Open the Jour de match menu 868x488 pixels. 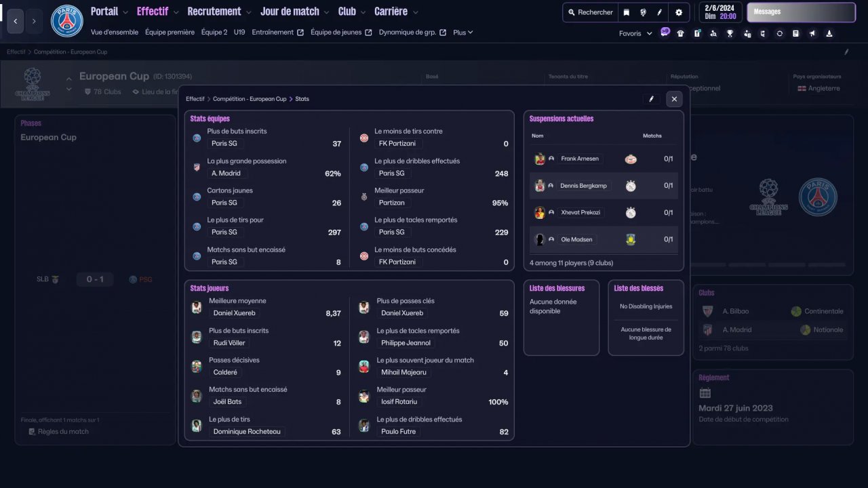pyautogui.click(x=290, y=12)
